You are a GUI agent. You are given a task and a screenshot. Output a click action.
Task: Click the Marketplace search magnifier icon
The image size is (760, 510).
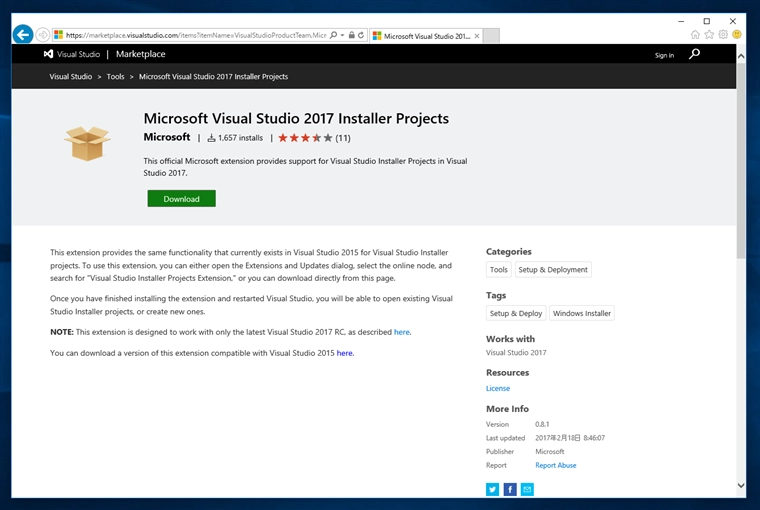695,54
